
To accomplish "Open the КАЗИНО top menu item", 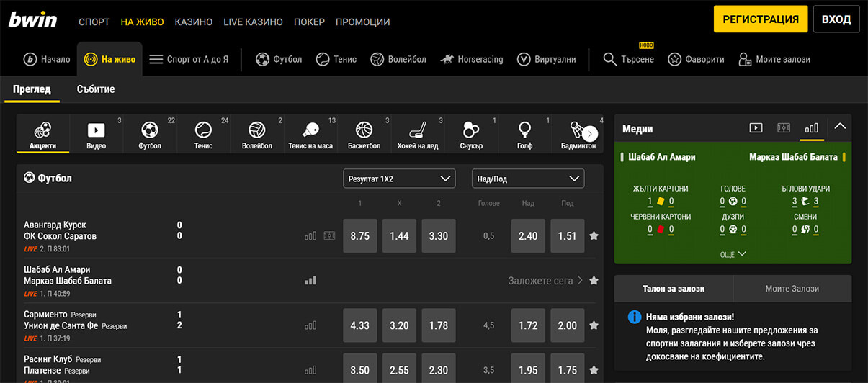I will coord(194,22).
